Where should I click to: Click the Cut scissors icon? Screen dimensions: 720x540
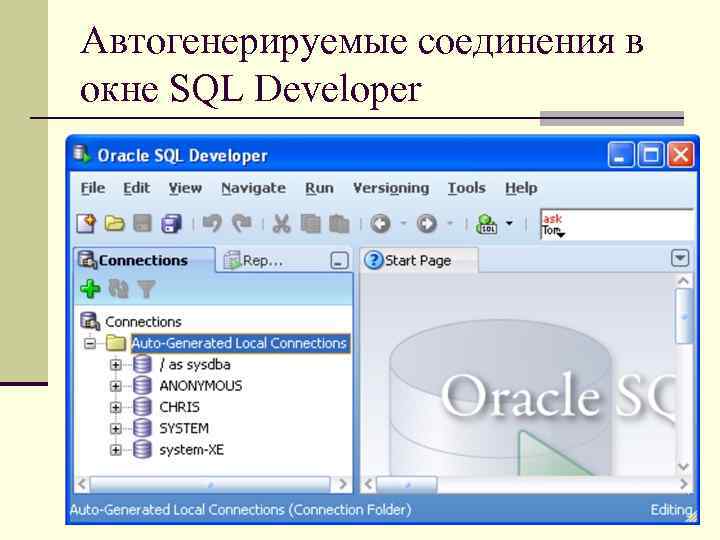[281, 224]
